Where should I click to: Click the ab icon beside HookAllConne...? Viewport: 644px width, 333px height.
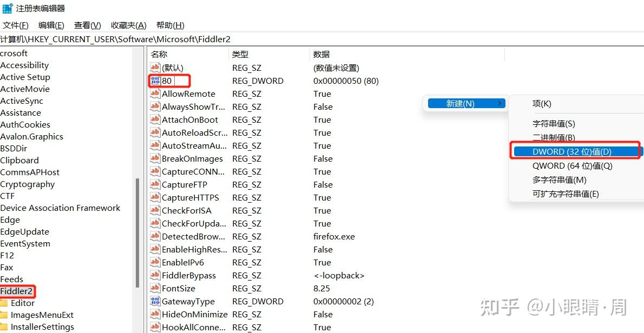155,327
